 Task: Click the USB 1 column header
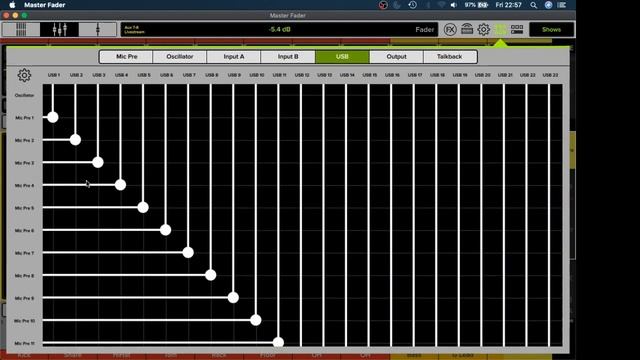[x=54, y=75]
